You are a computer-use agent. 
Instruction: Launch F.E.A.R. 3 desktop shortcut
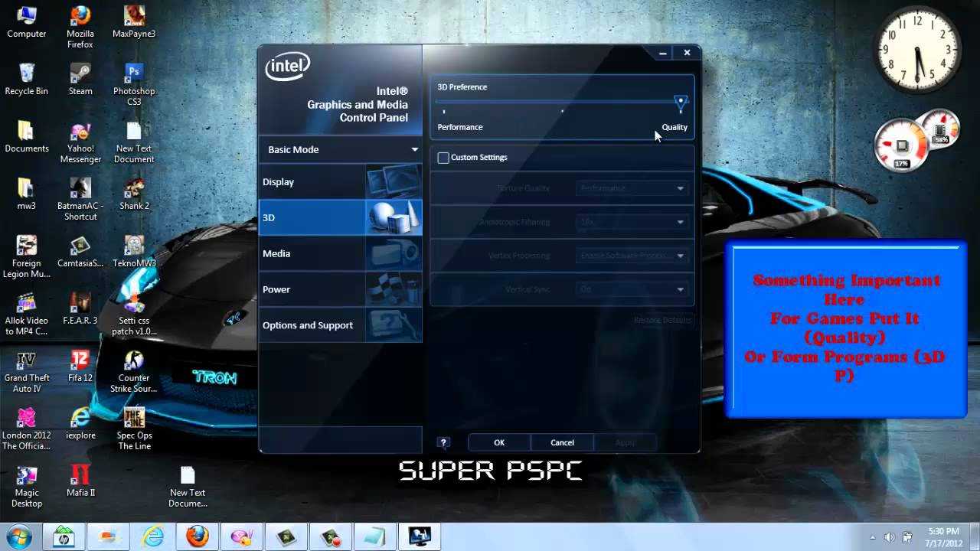point(80,308)
